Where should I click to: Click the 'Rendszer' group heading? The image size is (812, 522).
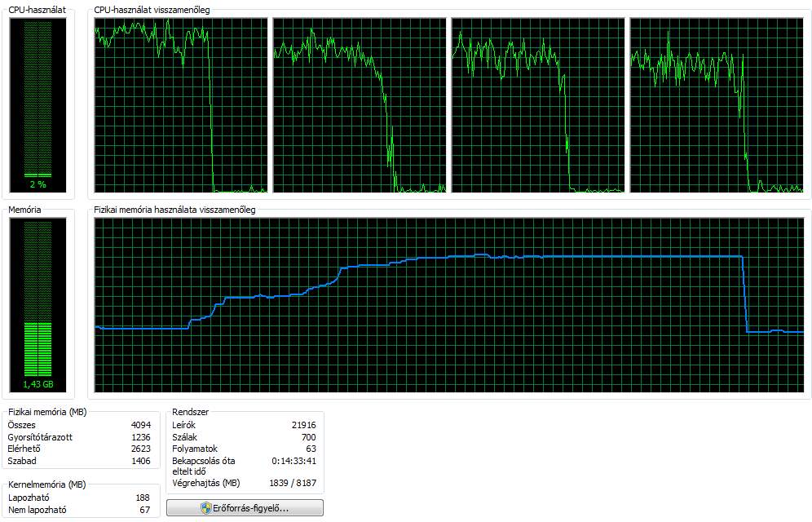191,412
